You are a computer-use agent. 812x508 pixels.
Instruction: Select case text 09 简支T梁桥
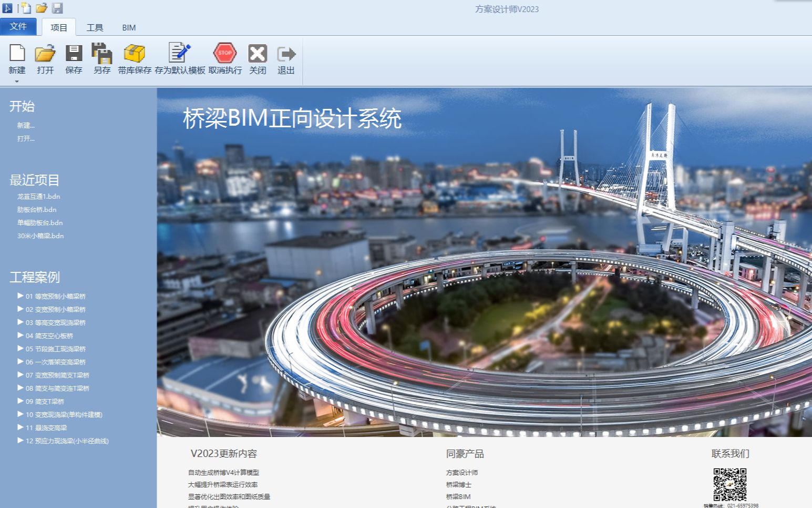pyautogui.click(x=45, y=401)
